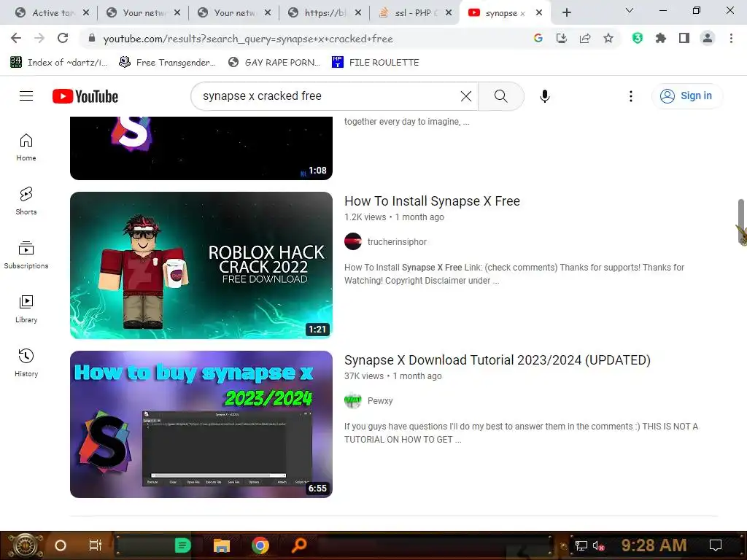The image size is (747, 560).
Task: Open Home in the YouTube sidebar
Action: tap(26, 147)
